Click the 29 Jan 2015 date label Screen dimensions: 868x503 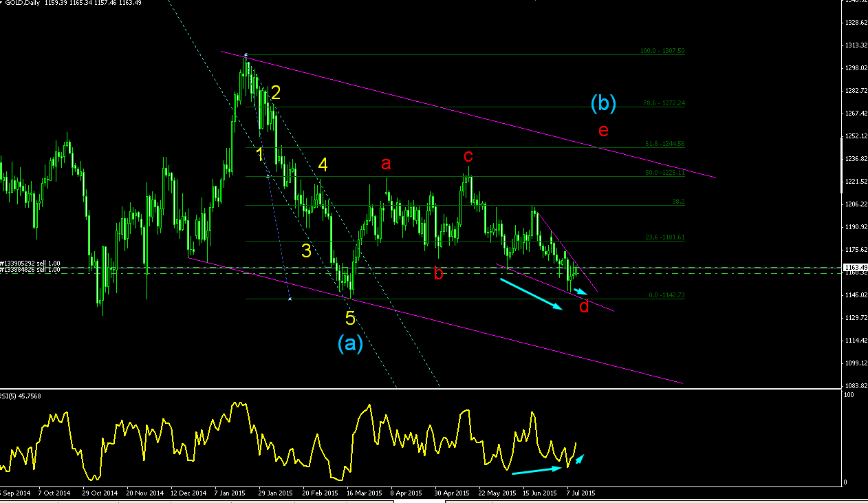[x=276, y=493]
